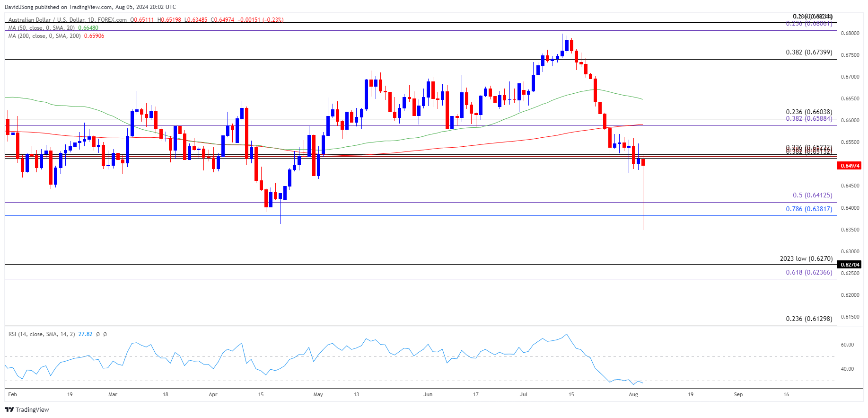
Task: Click the 2023 low (0.6270) label
Action: coord(806,258)
